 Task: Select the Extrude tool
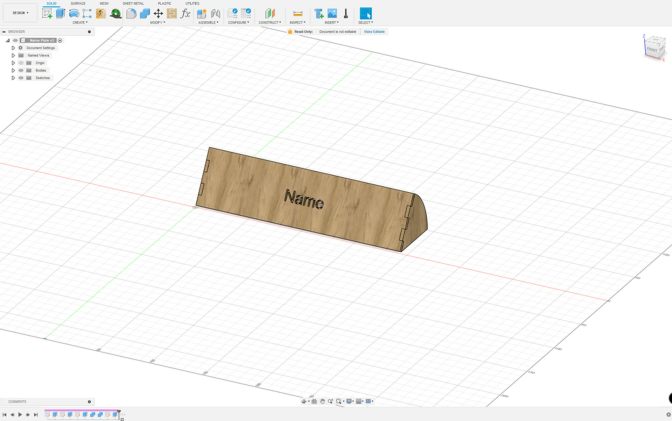[60, 13]
